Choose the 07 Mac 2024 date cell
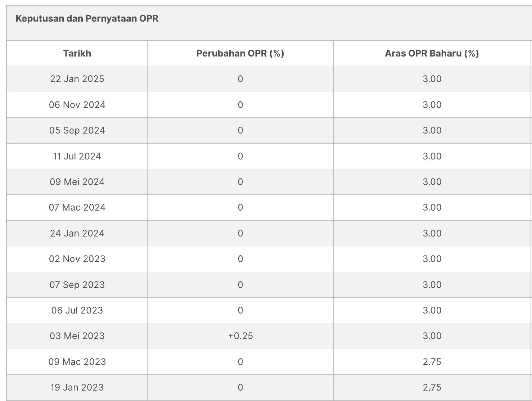This screenshot has height=401, width=532. (77, 207)
